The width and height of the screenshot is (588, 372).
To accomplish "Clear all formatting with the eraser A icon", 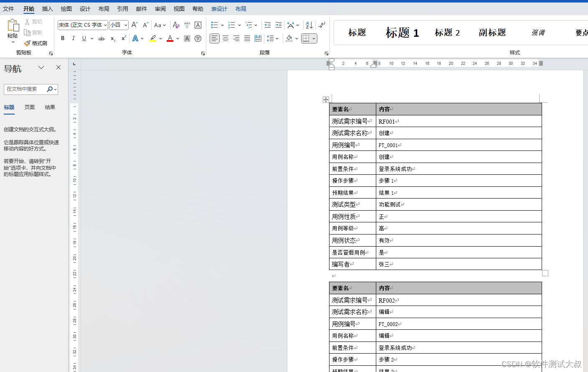I will [176, 25].
